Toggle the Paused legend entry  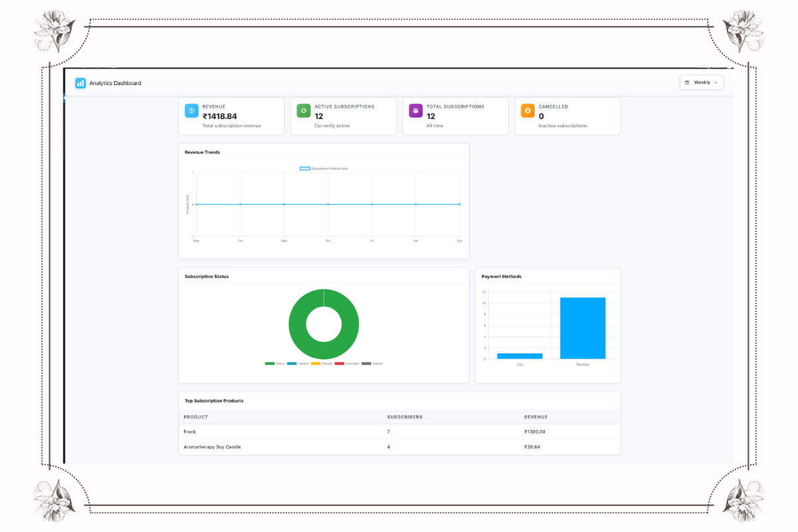click(x=325, y=363)
